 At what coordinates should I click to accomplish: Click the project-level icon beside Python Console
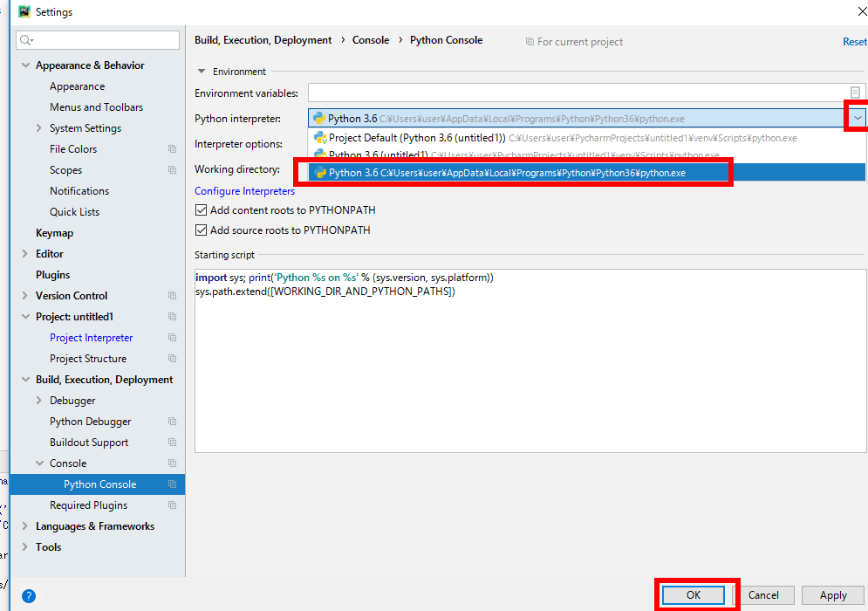tap(172, 484)
